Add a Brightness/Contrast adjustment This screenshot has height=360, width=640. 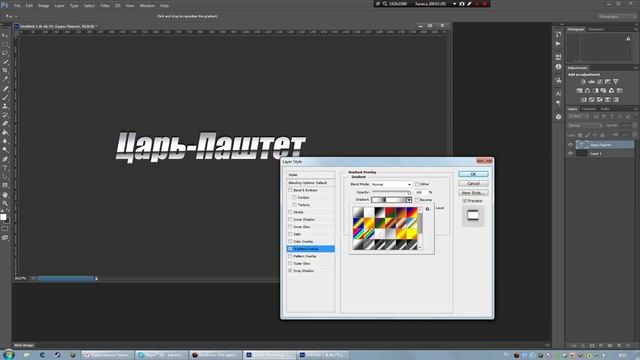583,82
